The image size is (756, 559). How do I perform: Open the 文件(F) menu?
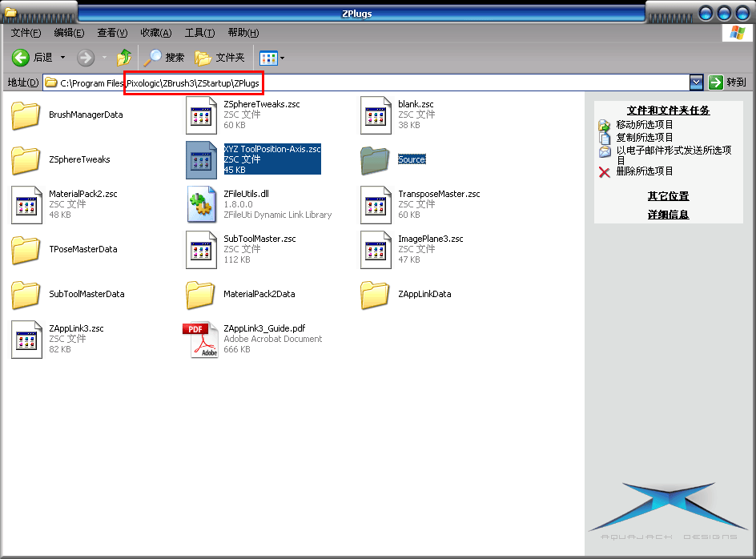coord(26,33)
